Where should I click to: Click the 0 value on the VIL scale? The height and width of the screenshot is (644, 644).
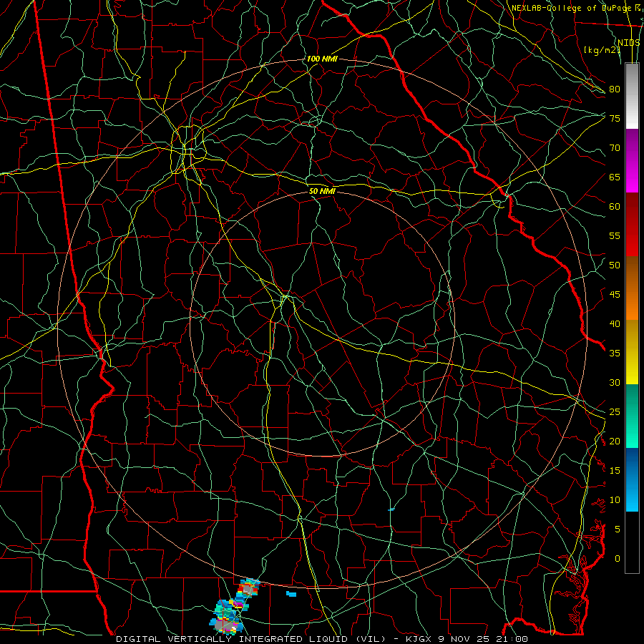tap(618, 559)
